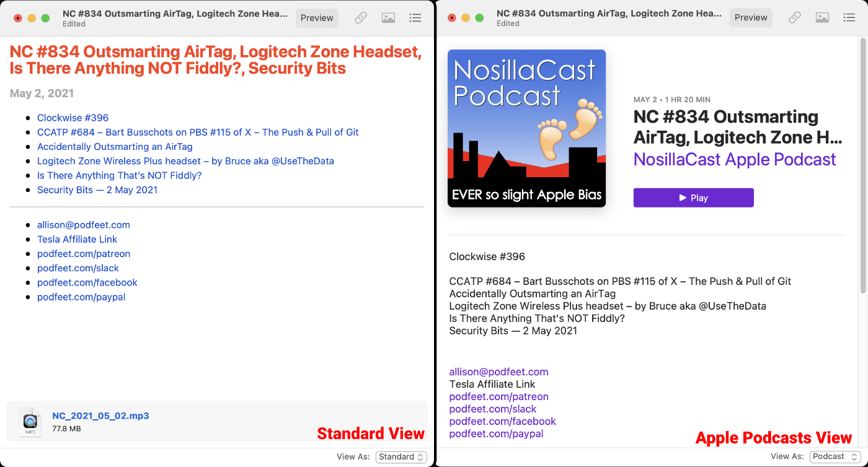
Task: Close the right Podcast view window
Action: coord(452,18)
